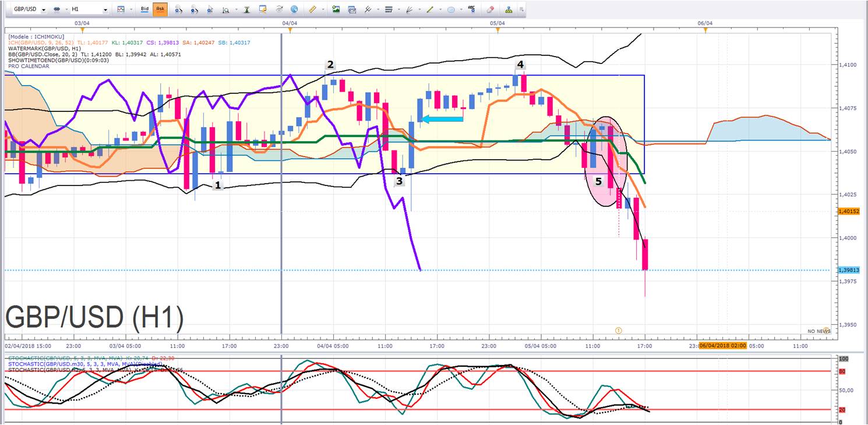Select the fan lines drawing tool
This screenshot has height=425, width=868.
pos(410,10)
